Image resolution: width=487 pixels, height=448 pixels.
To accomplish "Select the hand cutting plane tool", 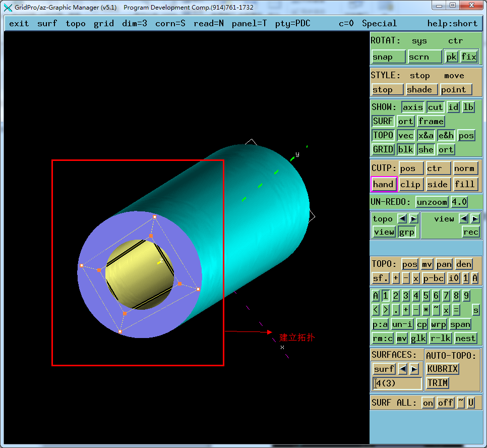I will click(x=383, y=184).
